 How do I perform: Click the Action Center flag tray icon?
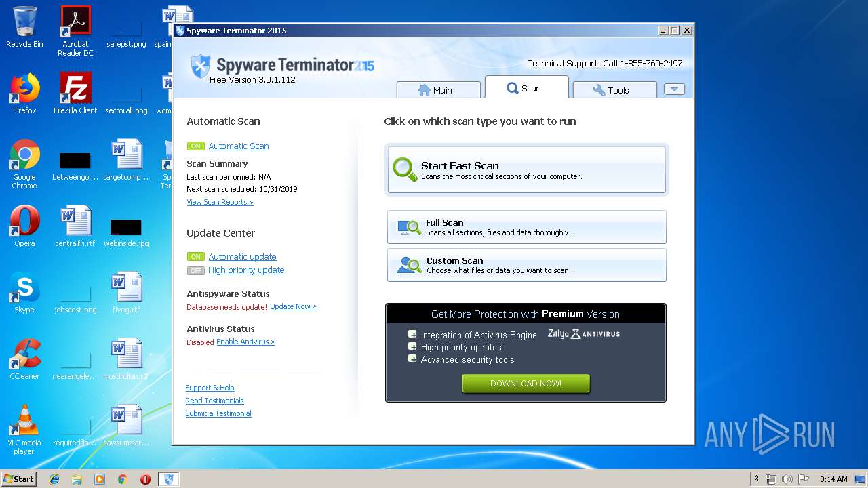click(x=803, y=479)
